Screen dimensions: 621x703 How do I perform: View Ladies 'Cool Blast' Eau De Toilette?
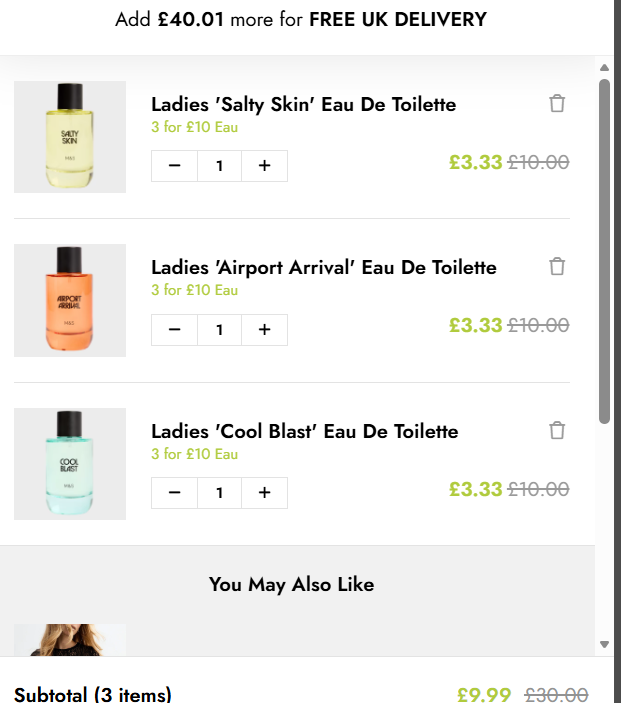(304, 431)
